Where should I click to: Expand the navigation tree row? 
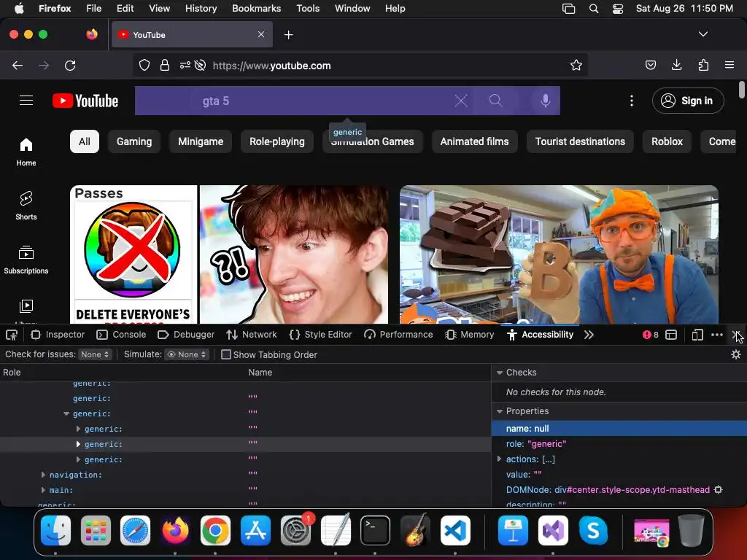click(x=43, y=475)
